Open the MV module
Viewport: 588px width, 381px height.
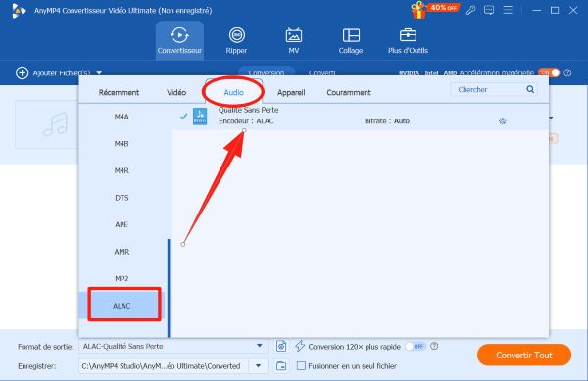(x=294, y=40)
